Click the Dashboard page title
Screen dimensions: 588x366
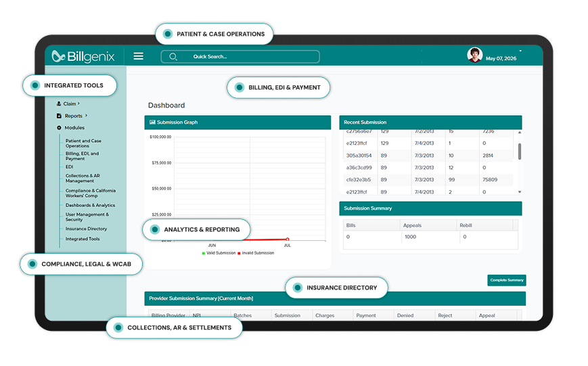(166, 106)
